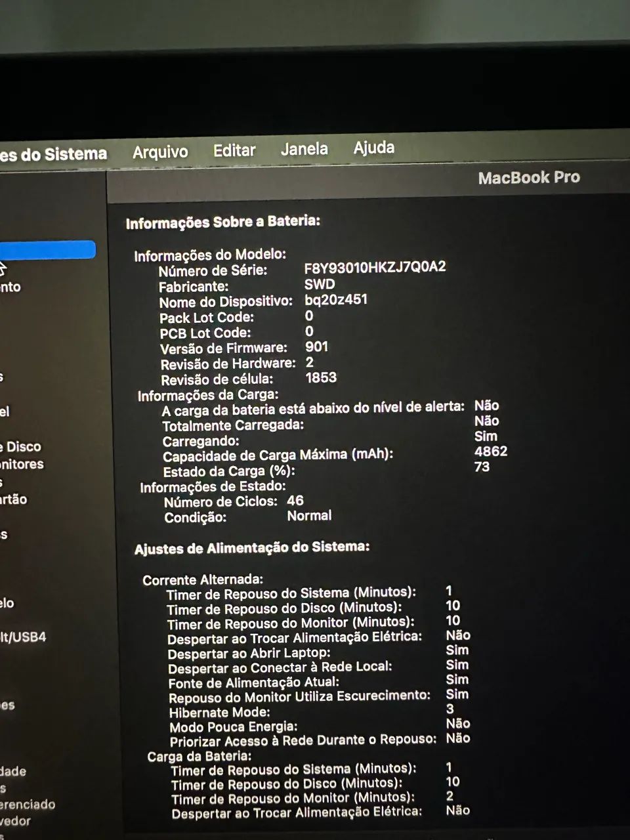Screen dimensions: 630x840
Task: Click the 'Versão de Firmware:' label
Action: pyautogui.click(x=224, y=348)
